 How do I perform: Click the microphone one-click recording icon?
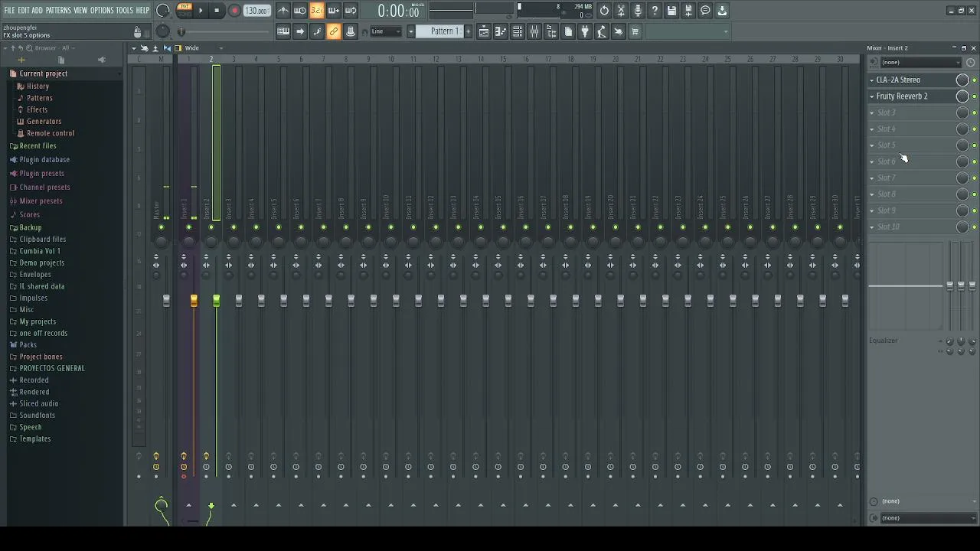(638, 11)
